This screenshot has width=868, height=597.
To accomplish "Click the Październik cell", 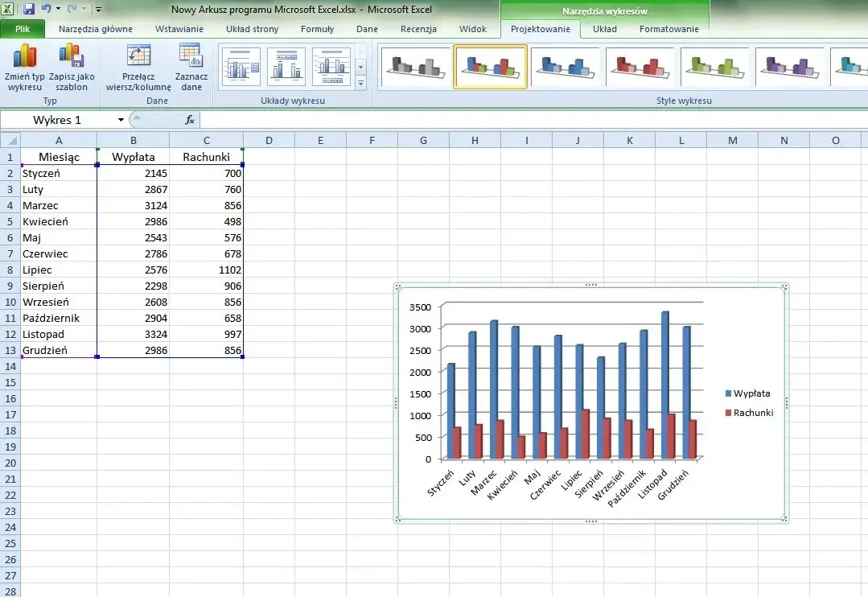I will click(x=59, y=318).
